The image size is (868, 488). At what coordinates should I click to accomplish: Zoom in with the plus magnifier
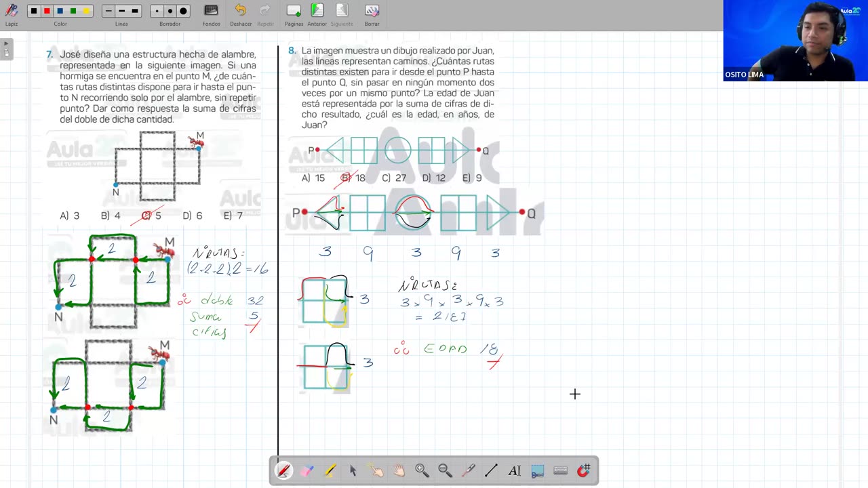coord(422,470)
